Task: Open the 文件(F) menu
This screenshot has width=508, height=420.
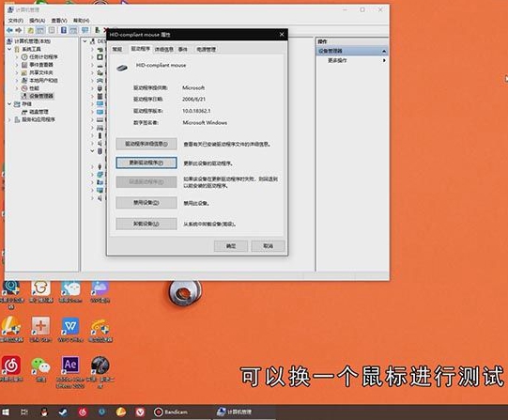Action: (15, 21)
